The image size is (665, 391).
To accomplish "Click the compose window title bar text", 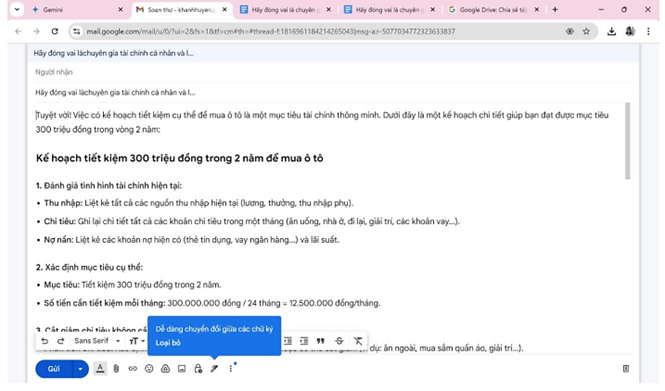I will coord(113,53).
